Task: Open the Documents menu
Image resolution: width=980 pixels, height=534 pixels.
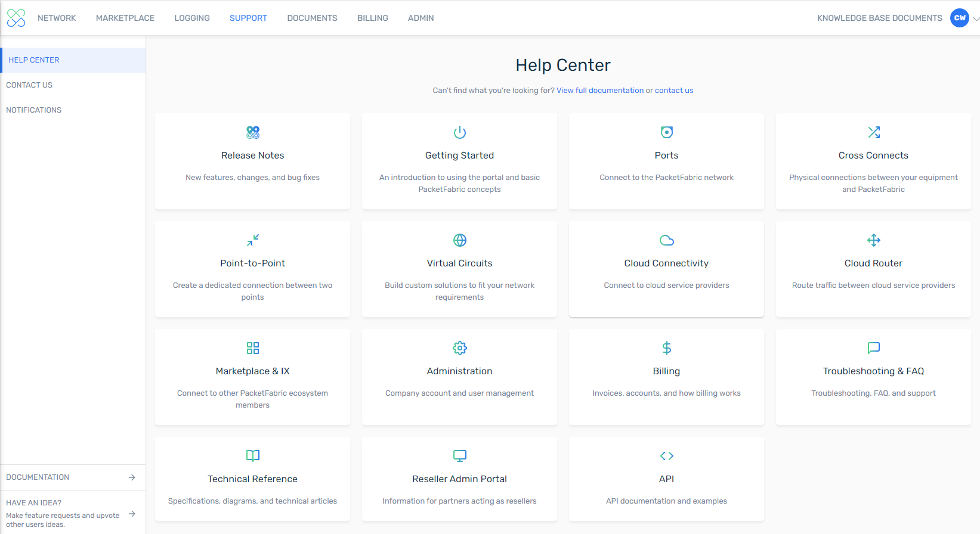Action: point(312,18)
